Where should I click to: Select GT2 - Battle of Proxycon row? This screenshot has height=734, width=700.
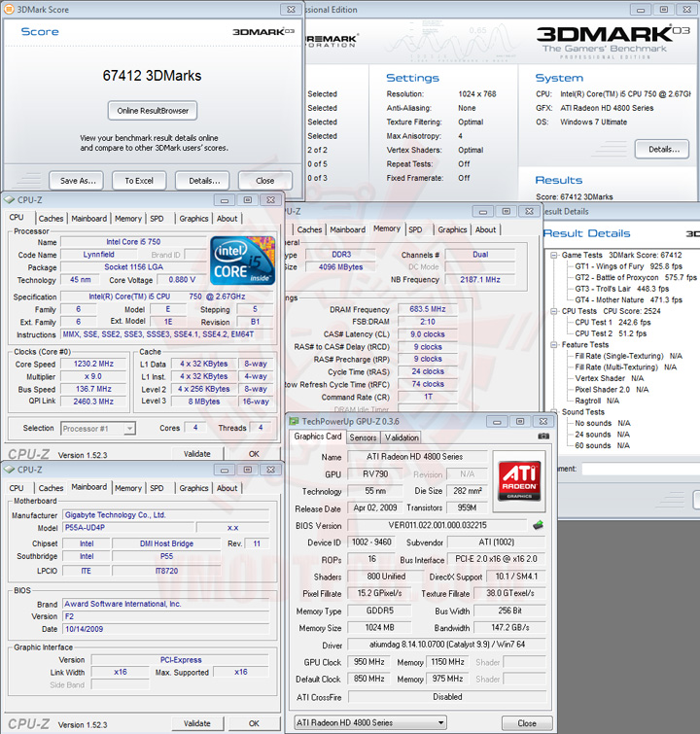coord(636,278)
